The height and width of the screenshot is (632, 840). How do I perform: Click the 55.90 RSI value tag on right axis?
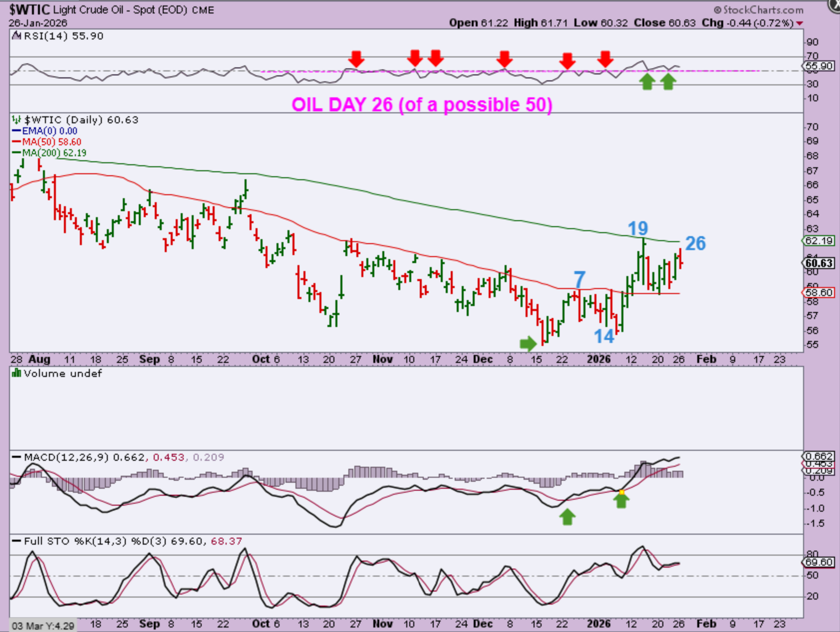click(x=819, y=66)
